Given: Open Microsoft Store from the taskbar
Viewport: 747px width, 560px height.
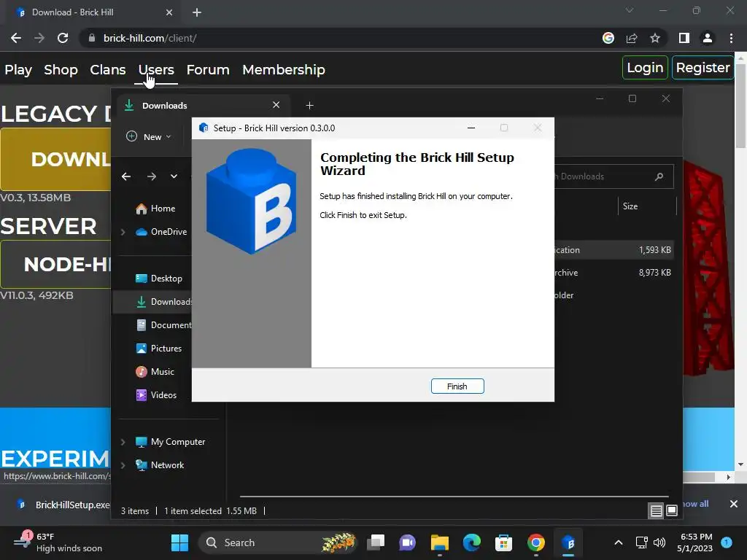Looking at the screenshot, I should 503,542.
